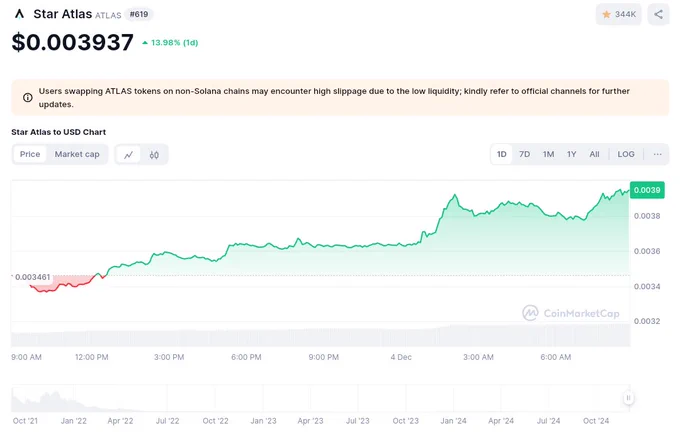Click the Oct '21 range timeline label

(x=25, y=421)
